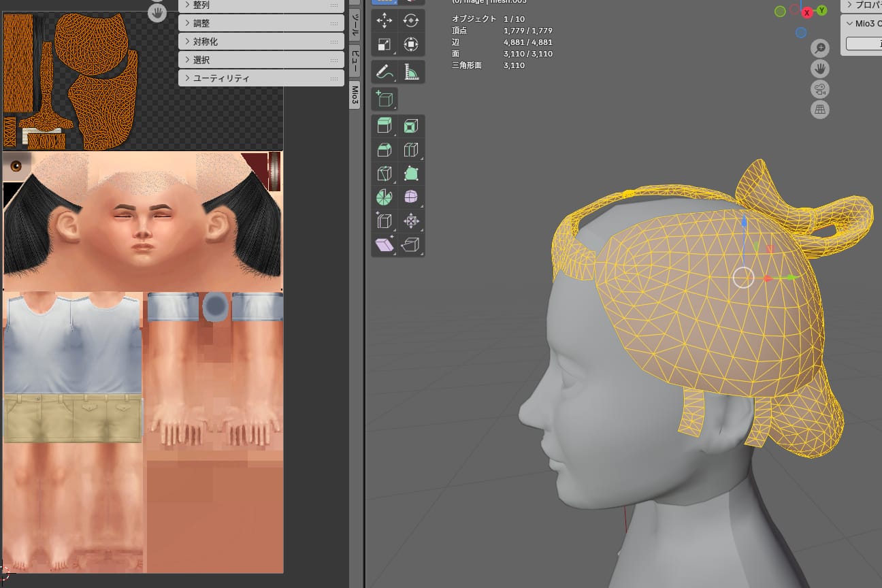Select the Bevel tool

click(x=385, y=150)
